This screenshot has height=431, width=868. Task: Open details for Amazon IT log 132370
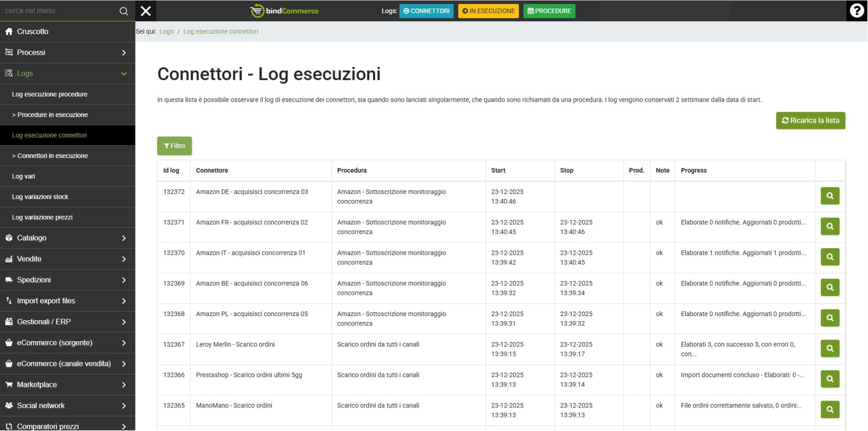[x=829, y=257]
